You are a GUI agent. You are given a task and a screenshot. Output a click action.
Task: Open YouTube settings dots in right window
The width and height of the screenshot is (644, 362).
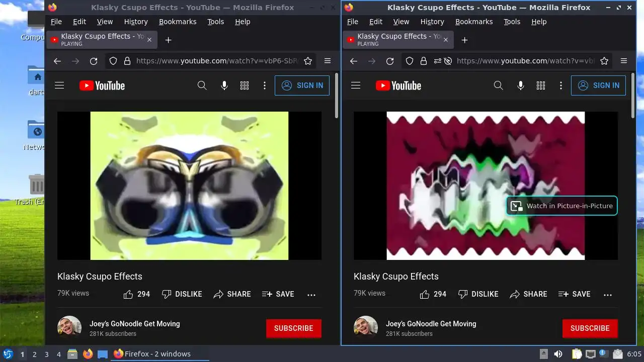[x=561, y=85]
